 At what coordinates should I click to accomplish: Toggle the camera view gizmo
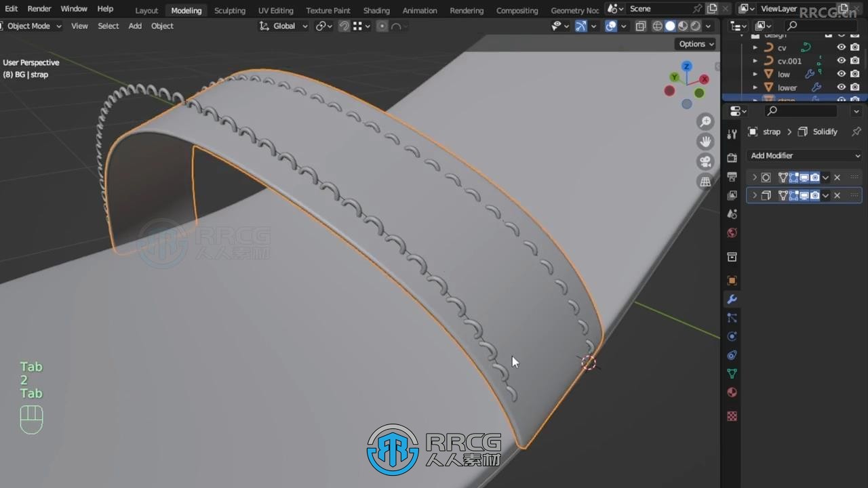pyautogui.click(x=705, y=161)
